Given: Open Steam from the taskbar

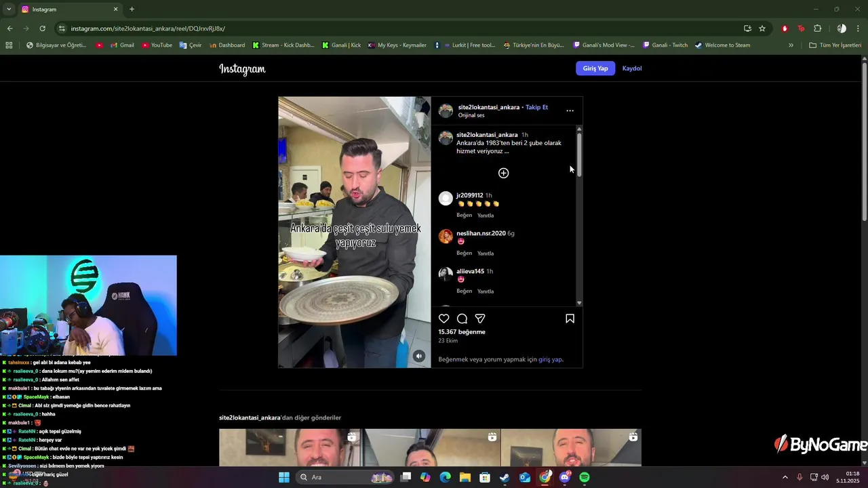Looking at the screenshot, I should pos(505,477).
